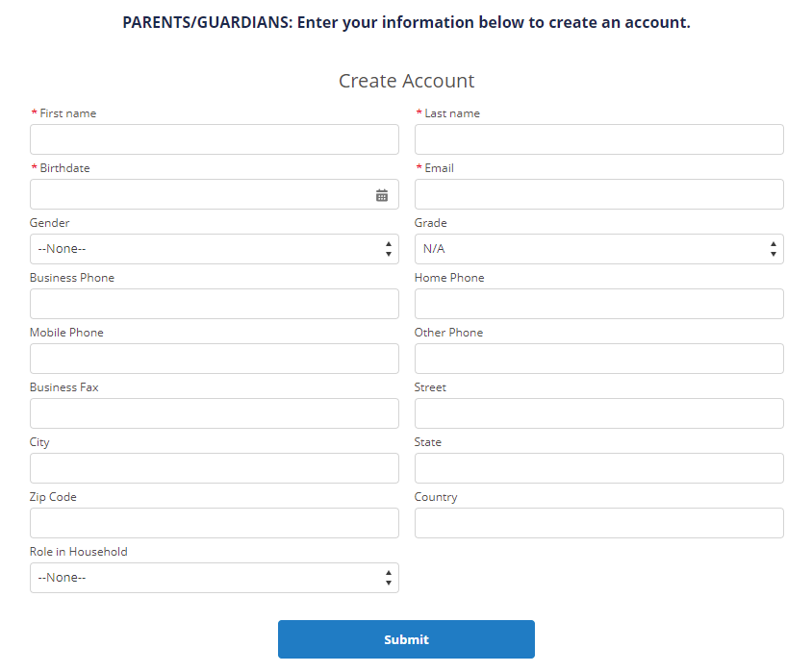Open the Gender dropdown
Viewport: 812px width, 672px height.
[x=214, y=249]
